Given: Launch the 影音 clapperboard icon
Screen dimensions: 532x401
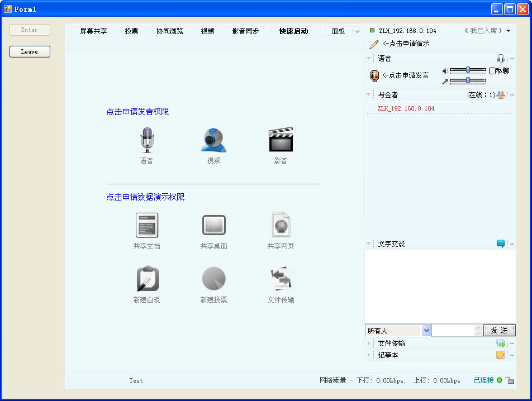Looking at the screenshot, I should [281, 140].
